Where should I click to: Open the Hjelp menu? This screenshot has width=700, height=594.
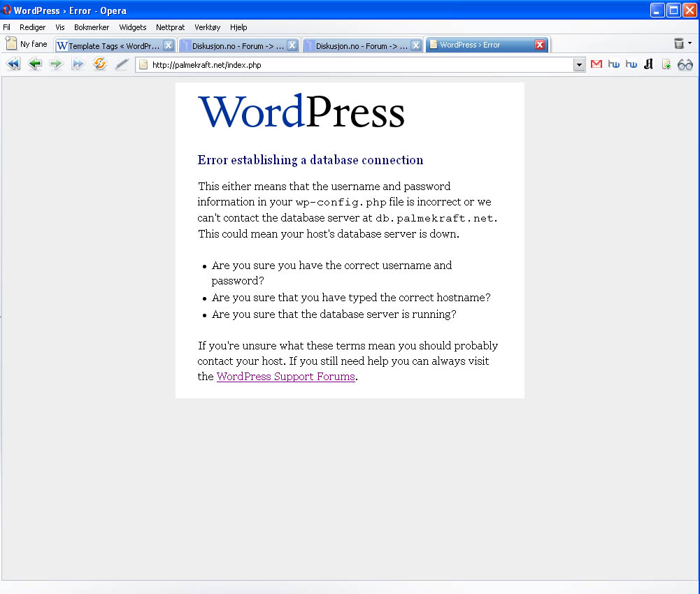tap(238, 27)
